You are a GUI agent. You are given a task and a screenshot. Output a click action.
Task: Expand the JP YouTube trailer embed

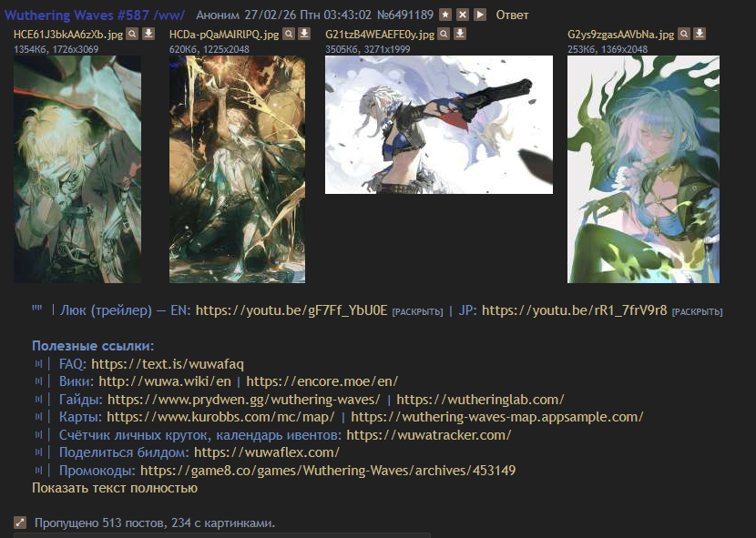coord(697,312)
